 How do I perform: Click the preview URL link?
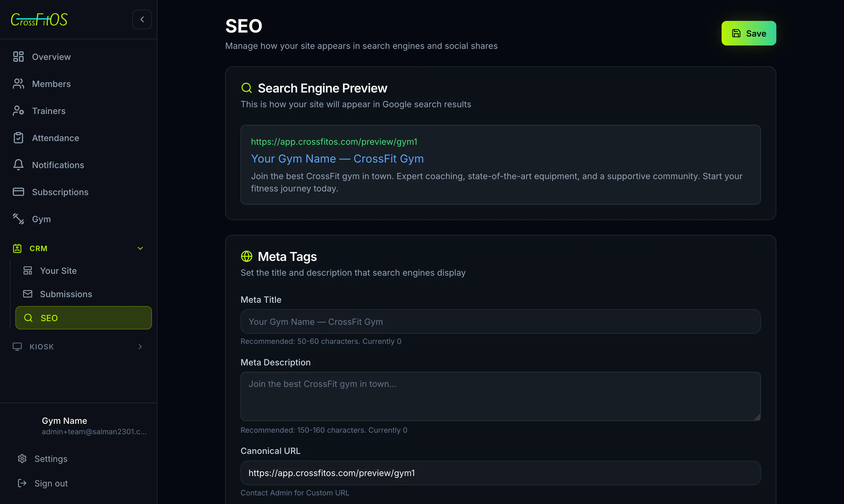(x=334, y=141)
